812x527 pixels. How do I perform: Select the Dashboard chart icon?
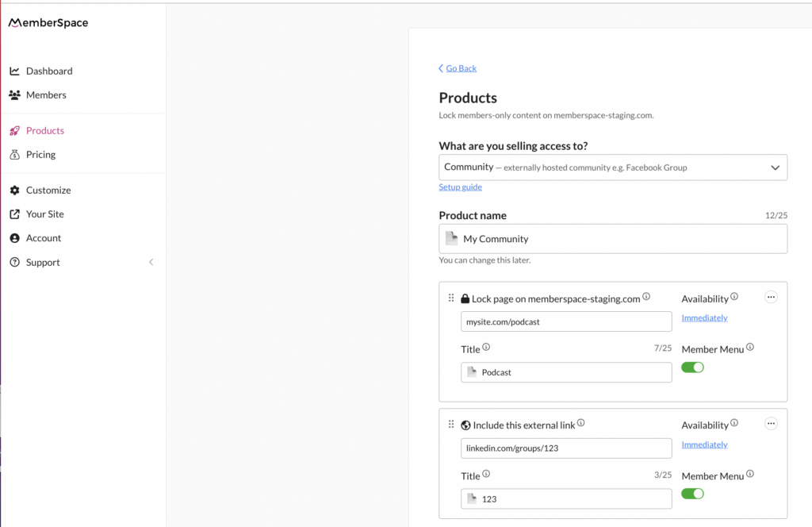click(x=15, y=71)
